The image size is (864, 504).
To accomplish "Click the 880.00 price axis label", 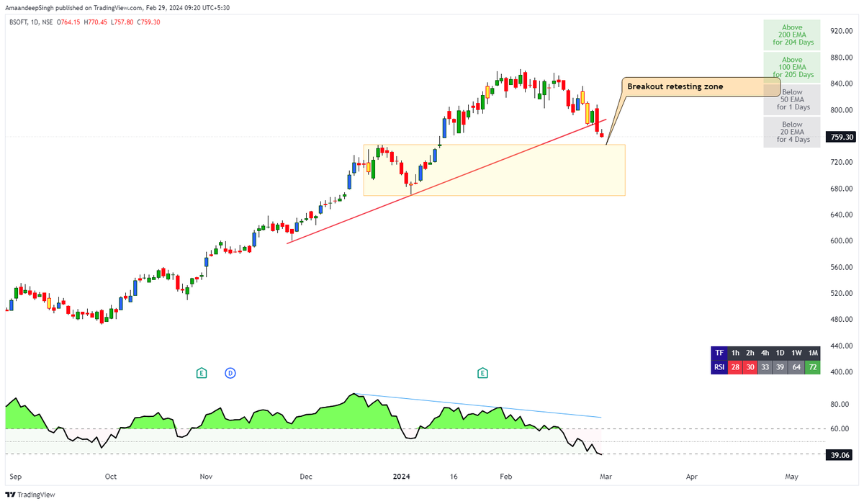I will pyautogui.click(x=840, y=58).
